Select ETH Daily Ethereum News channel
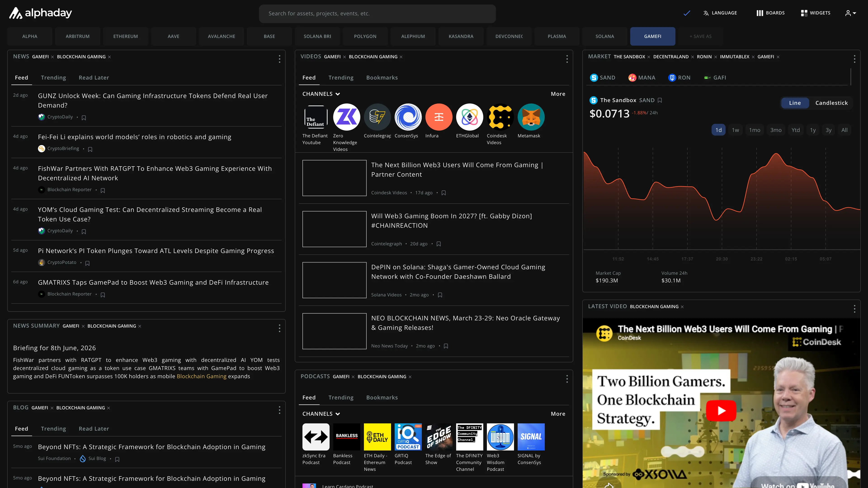This screenshot has width=868, height=488. point(377,437)
